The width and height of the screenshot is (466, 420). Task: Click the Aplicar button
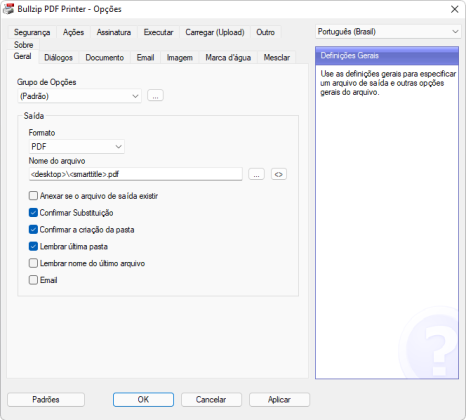[x=279, y=399]
